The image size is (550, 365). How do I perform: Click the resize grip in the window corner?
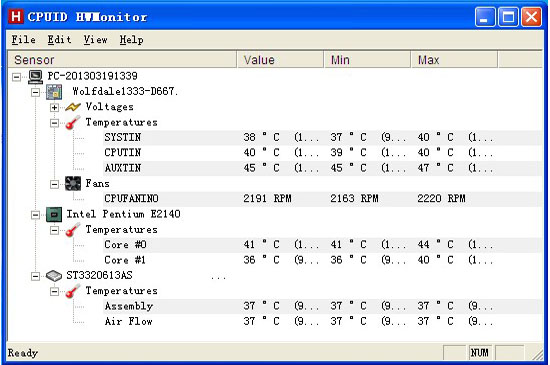(x=537, y=355)
